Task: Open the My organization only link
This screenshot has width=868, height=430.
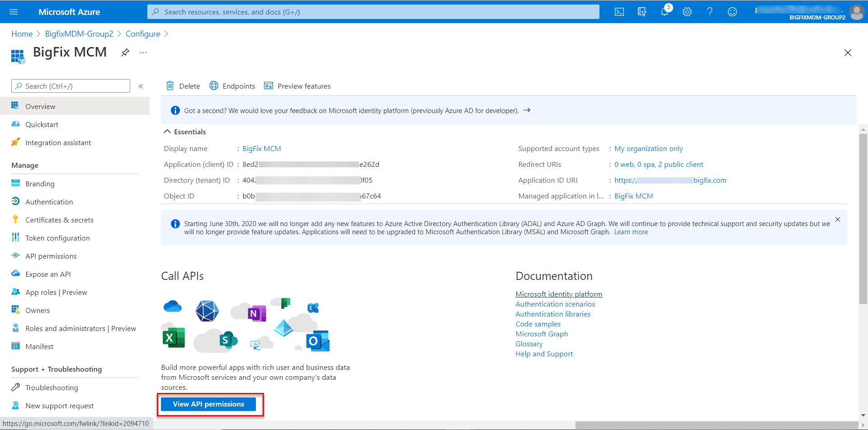Action: 649,148
